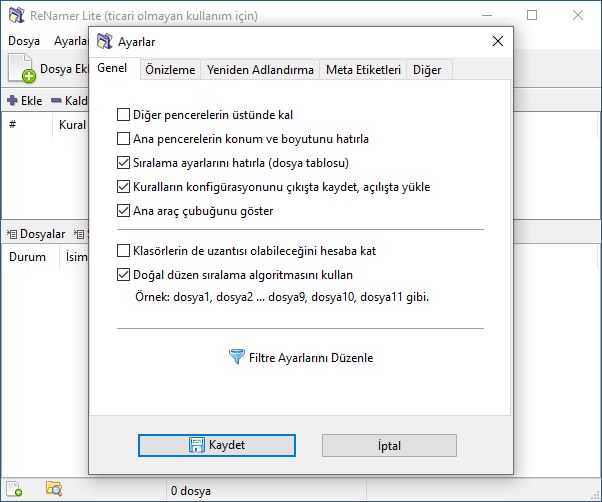Click the add file icon in status bar
This screenshot has height=502, width=602.
(14, 489)
